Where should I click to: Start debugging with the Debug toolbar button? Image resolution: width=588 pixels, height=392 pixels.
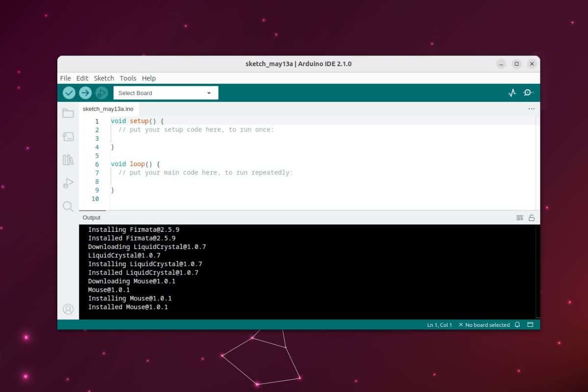coord(101,93)
